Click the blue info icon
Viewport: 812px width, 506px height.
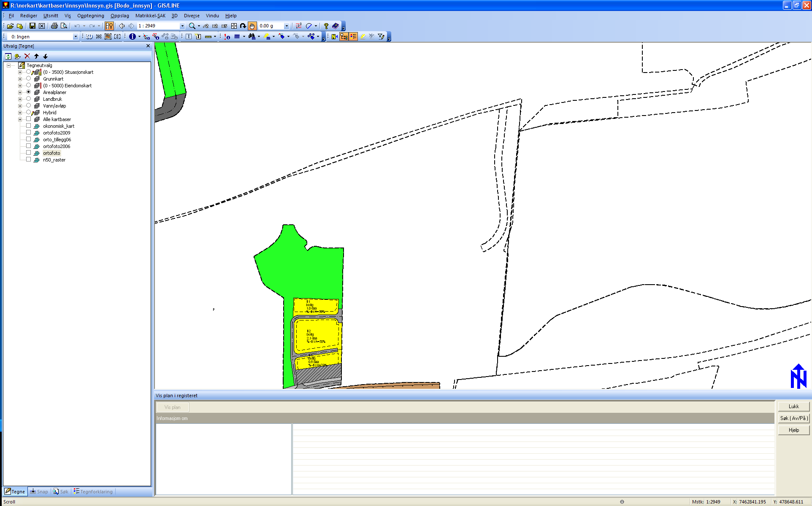click(133, 37)
